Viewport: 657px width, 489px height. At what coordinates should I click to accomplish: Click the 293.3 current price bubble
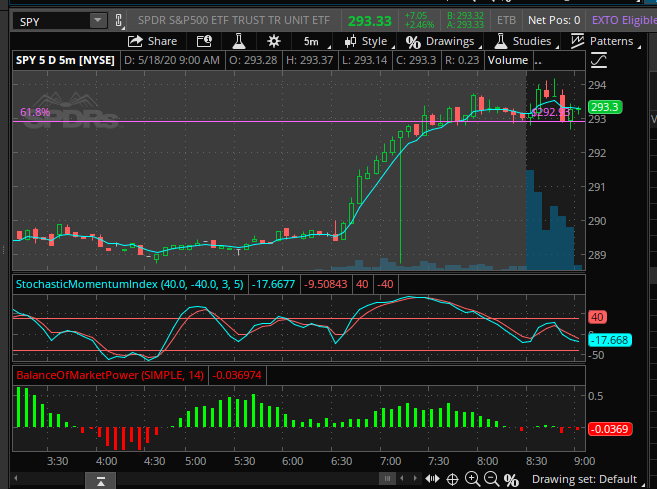[x=605, y=107]
